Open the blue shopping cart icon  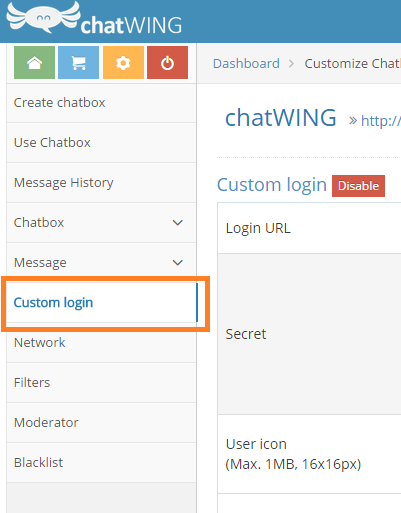pos(79,63)
